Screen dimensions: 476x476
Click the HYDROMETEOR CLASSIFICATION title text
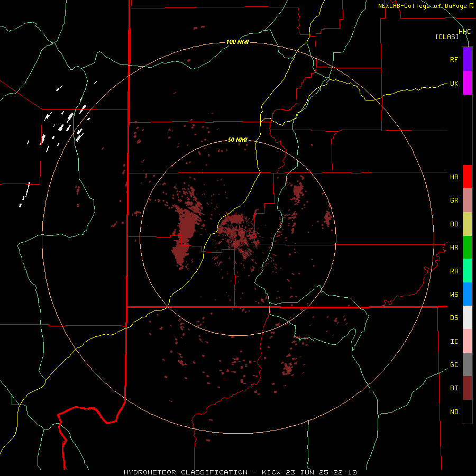click(186, 472)
